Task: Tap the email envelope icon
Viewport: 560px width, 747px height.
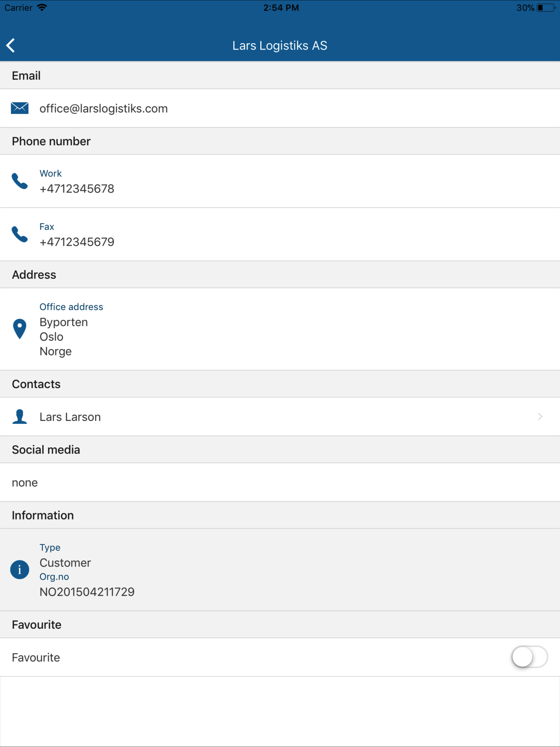Action: [20, 108]
